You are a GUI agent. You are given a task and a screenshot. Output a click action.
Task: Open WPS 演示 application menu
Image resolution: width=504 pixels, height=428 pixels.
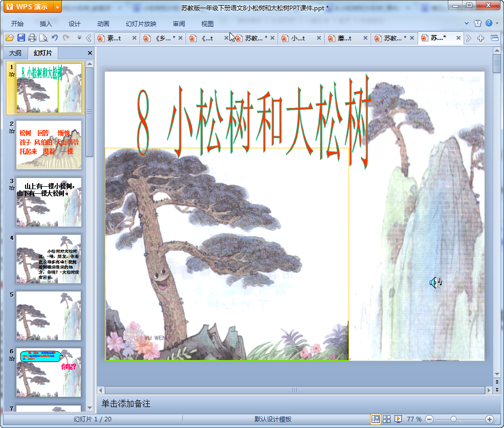pyautogui.click(x=28, y=7)
